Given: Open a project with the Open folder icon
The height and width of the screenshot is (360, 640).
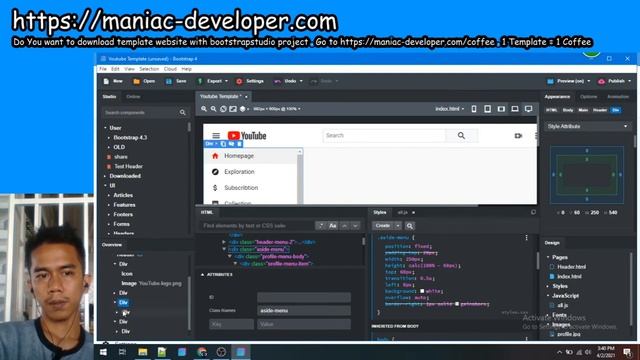Looking at the screenshot, I should click(x=137, y=81).
